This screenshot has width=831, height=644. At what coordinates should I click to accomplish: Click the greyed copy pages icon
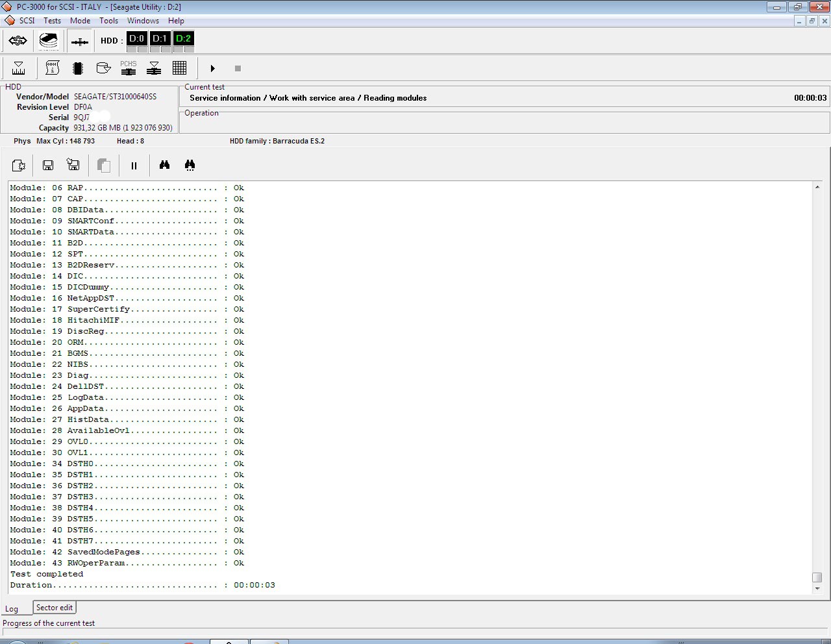click(x=103, y=166)
